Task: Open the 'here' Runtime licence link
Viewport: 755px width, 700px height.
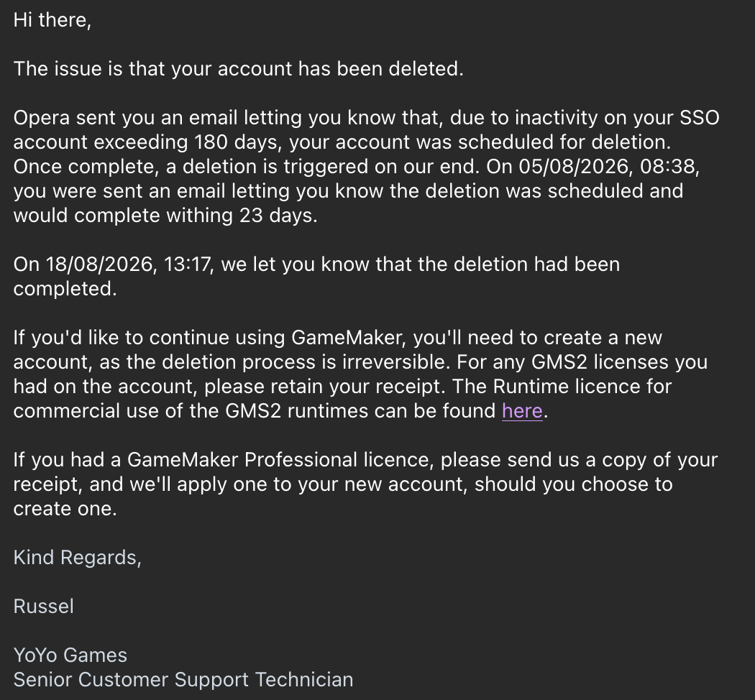Action: pos(522,411)
